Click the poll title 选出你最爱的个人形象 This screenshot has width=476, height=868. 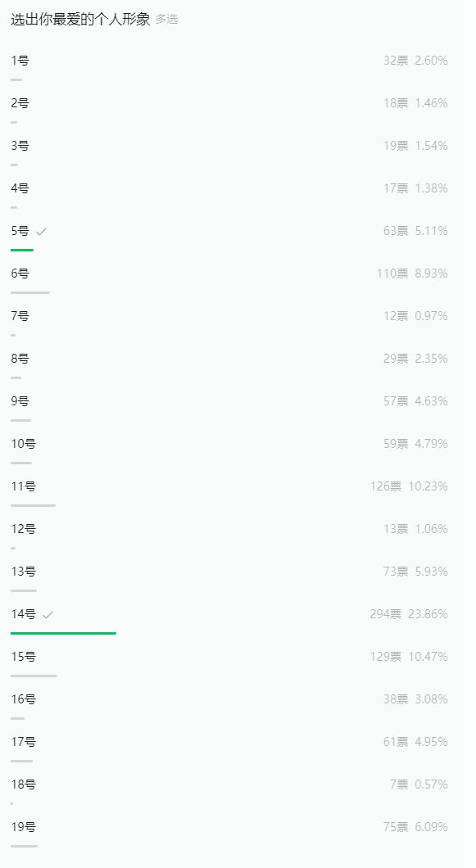pos(80,20)
